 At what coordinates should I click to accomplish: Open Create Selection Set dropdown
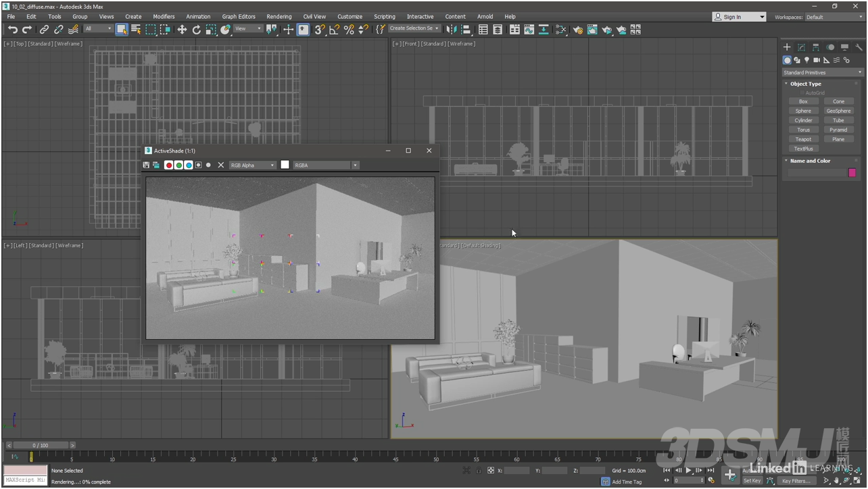(414, 28)
